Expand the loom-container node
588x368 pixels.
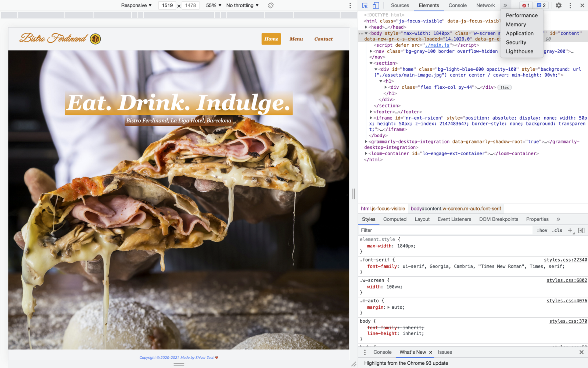[x=366, y=153]
